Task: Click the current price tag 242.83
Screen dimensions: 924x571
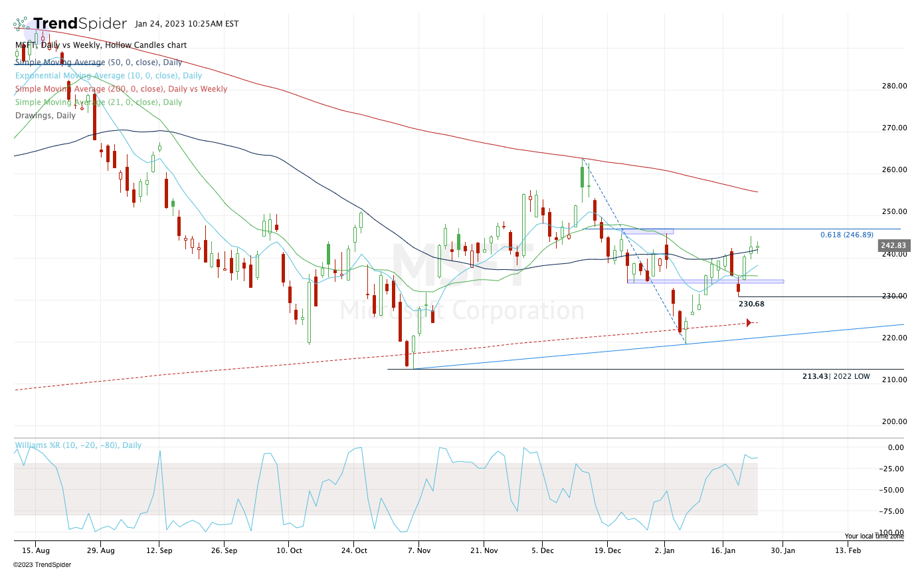Action: tap(893, 245)
